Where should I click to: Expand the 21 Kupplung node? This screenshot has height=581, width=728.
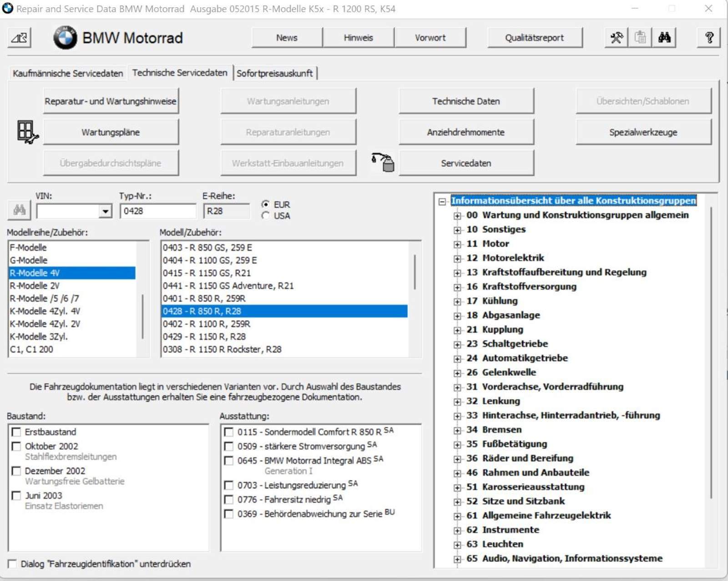click(457, 330)
